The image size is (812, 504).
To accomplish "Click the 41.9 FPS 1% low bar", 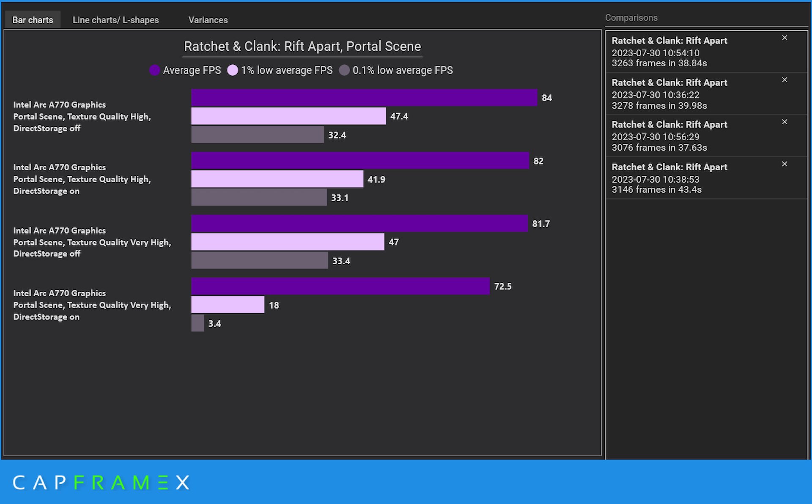I will [x=277, y=179].
